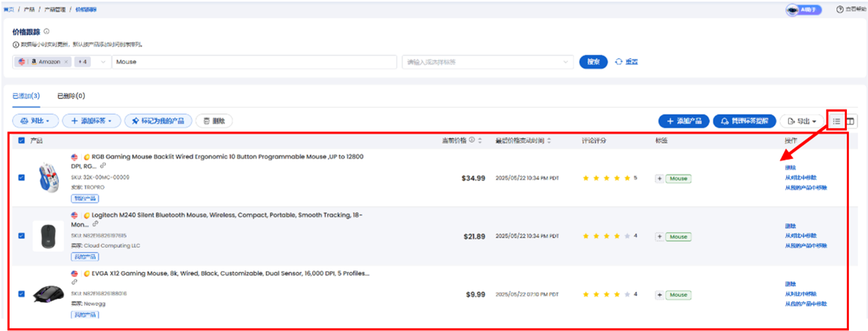Click the bell tag-alert management button
868x331 pixels.
744,121
